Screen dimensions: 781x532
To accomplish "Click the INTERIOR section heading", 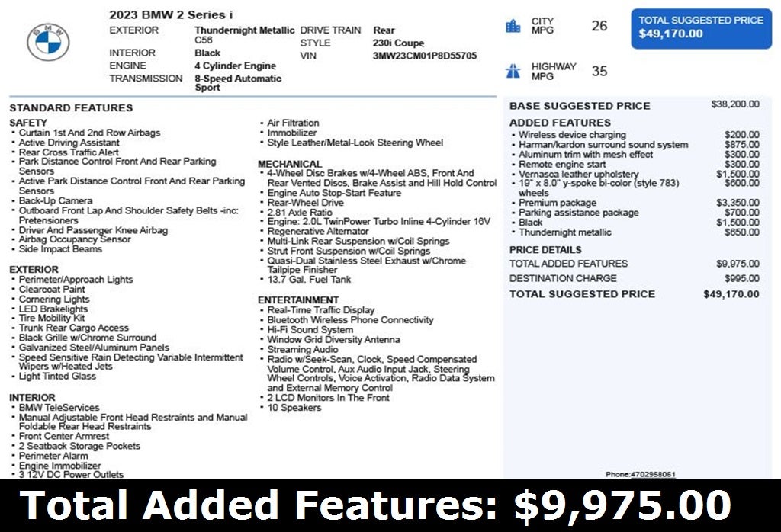I will click(31, 397).
